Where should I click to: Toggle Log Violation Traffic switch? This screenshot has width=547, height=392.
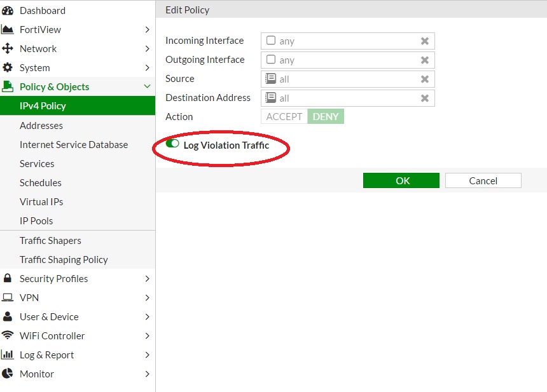click(x=172, y=144)
